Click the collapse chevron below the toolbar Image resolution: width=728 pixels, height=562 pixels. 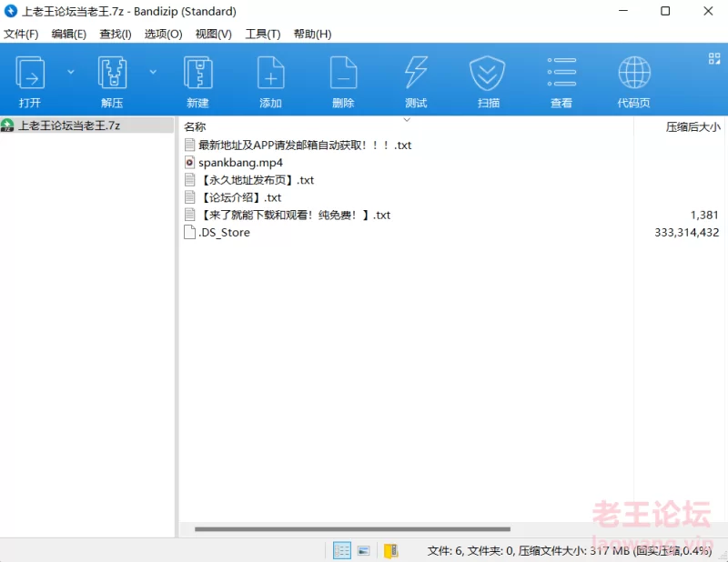coord(407,120)
